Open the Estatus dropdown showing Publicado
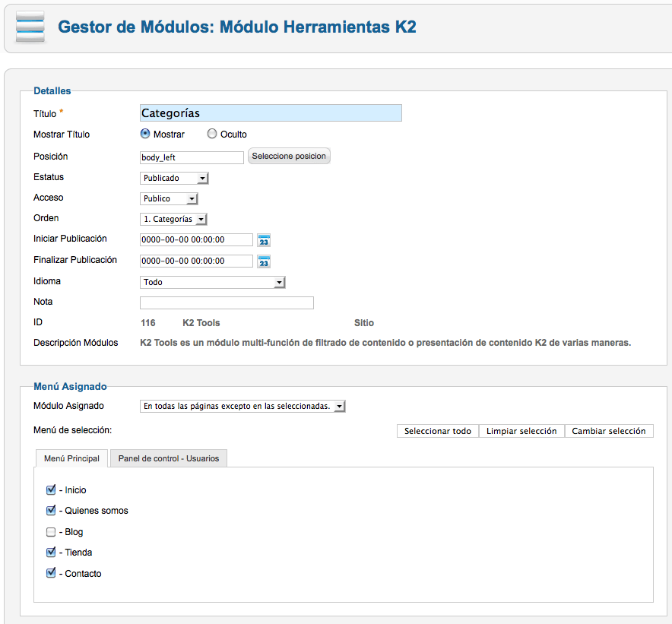This screenshot has height=624, width=672. tap(174, 178)
